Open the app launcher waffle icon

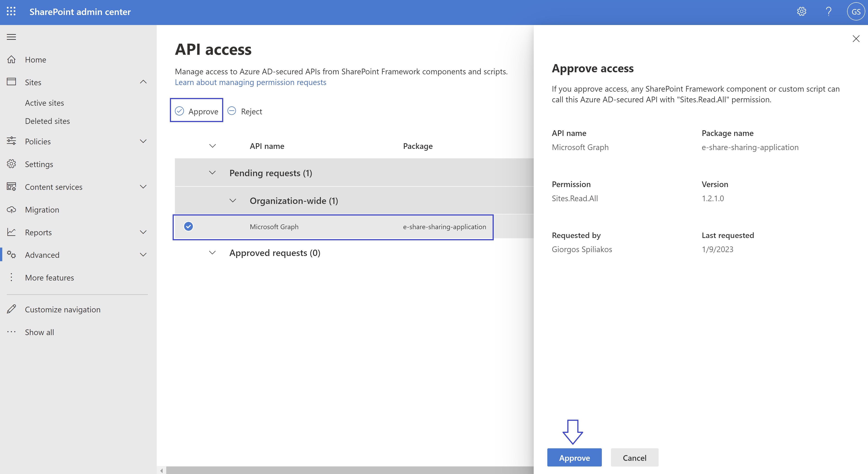11,11
